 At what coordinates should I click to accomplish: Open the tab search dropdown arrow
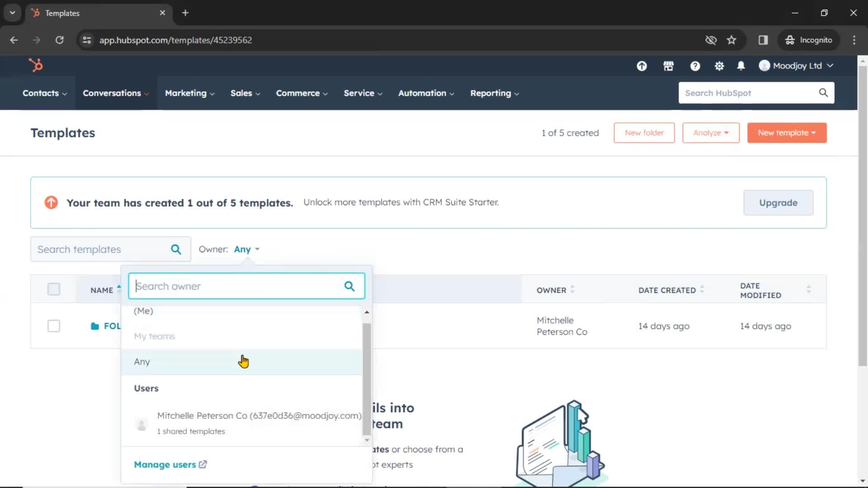13,13
